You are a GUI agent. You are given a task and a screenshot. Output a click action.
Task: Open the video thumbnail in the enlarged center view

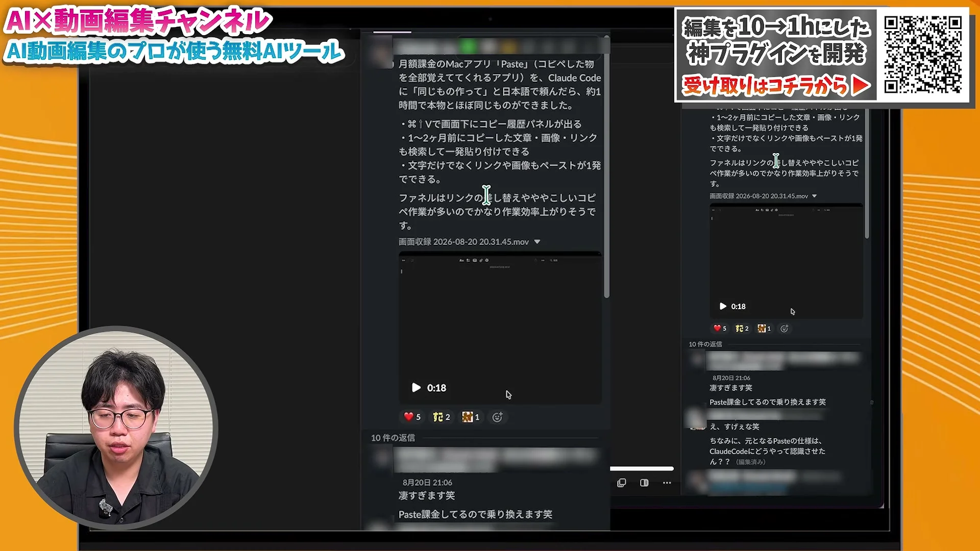tap(500, 328)
